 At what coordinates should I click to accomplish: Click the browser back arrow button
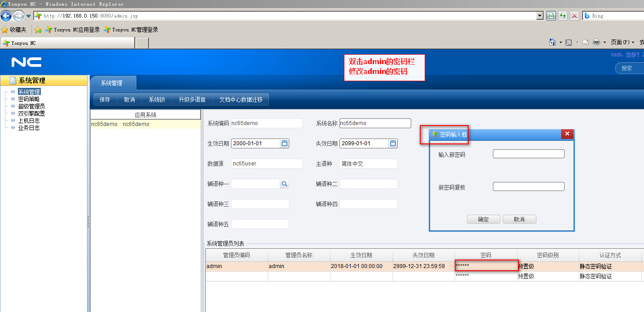pyautogui.click(x=6, y=16)
